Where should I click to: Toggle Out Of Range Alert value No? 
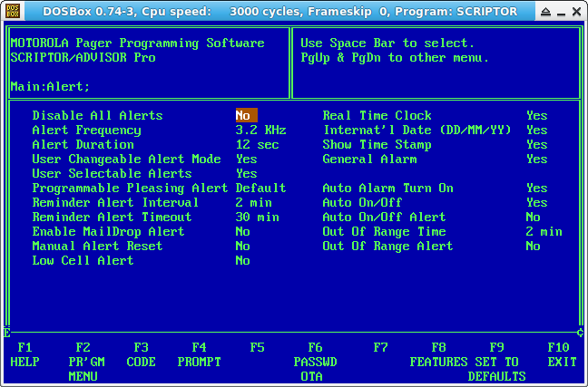click(x=533, y=247)
